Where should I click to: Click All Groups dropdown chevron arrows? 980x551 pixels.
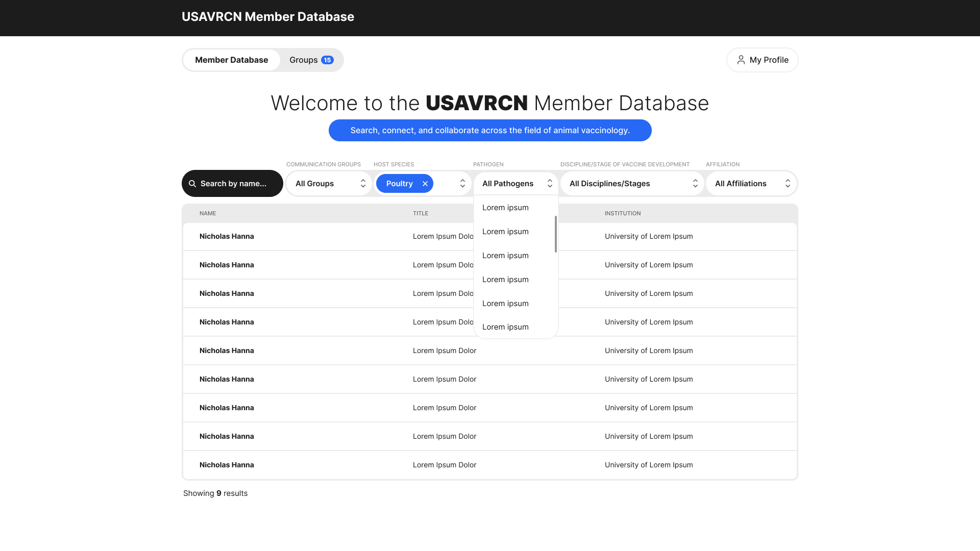coord(363,184)
